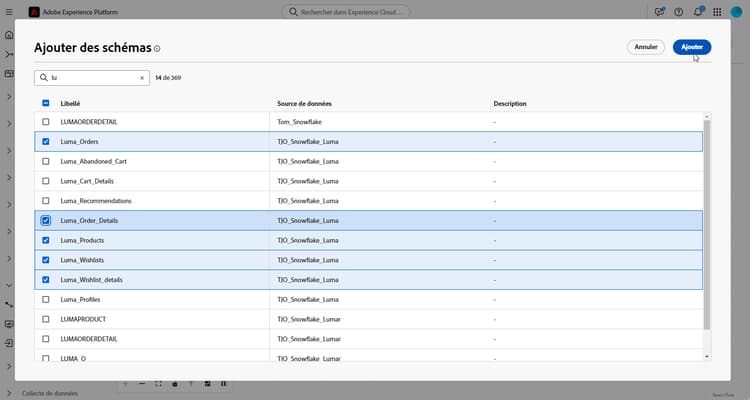The image size is (750, 400).
Task: Click the scrollbar up arrow in schema list
Action: click(707, 116)
